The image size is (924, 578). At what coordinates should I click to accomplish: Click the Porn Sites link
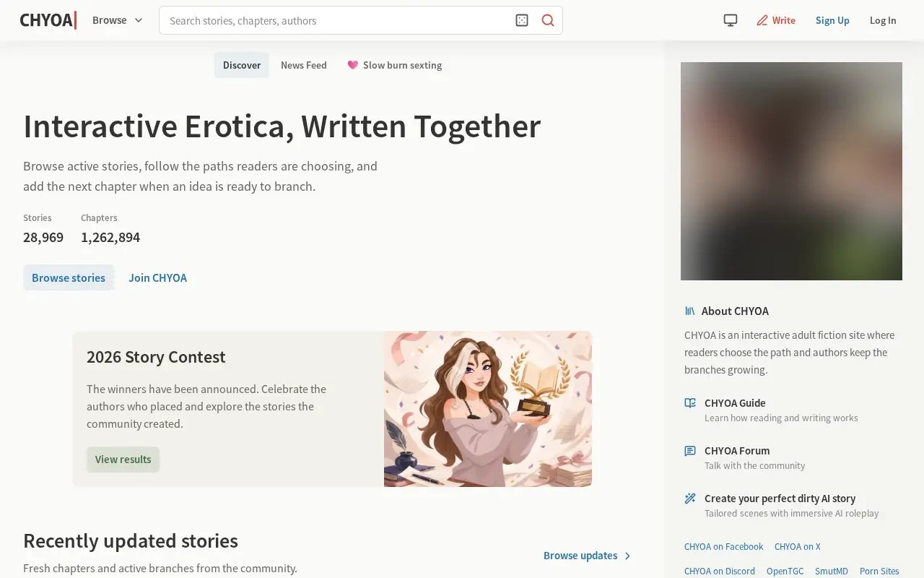click(x=879, y=571)
